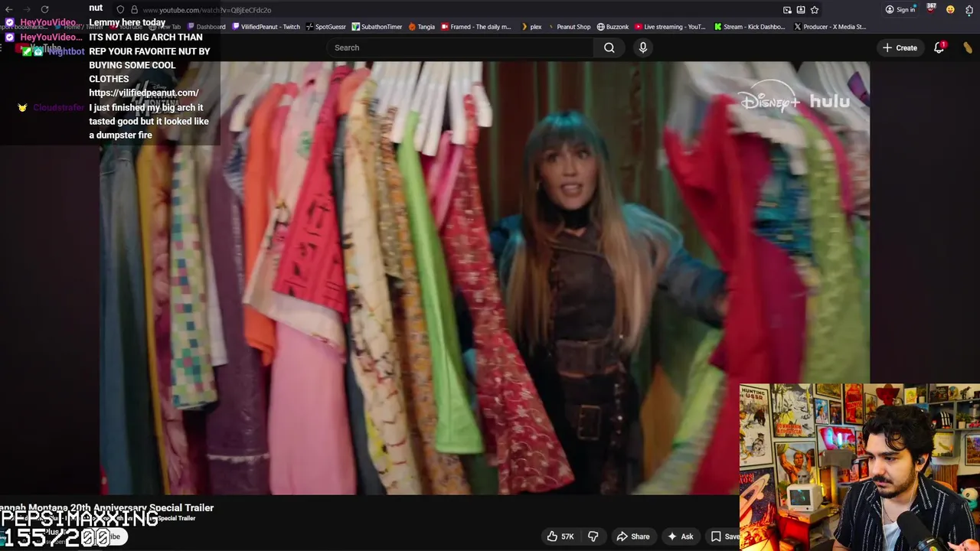Click the lock site-info icon in address bar
Image resolution: width=980 pixels, height=551 pixels.
pyautogui.click(x=134, y=10)
